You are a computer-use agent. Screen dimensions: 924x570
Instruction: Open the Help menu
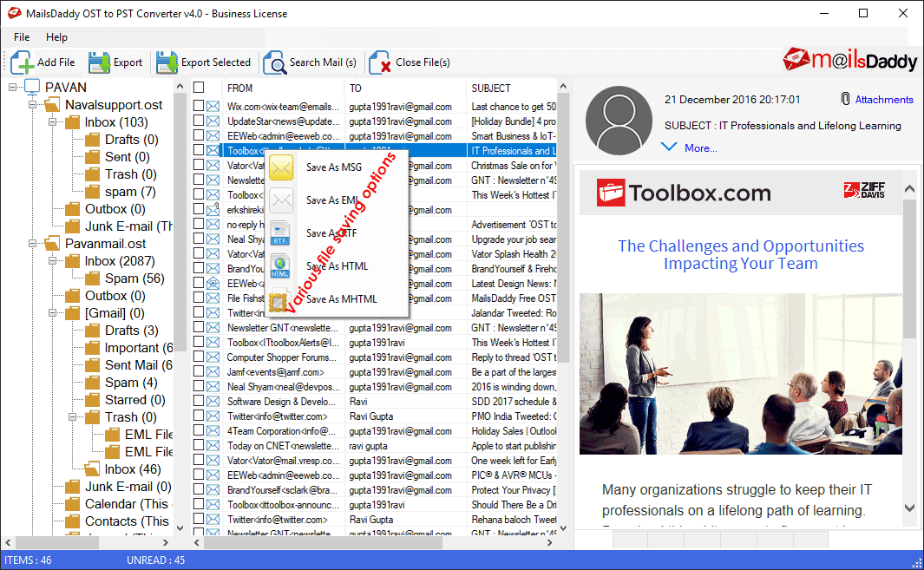pos(56,37)
